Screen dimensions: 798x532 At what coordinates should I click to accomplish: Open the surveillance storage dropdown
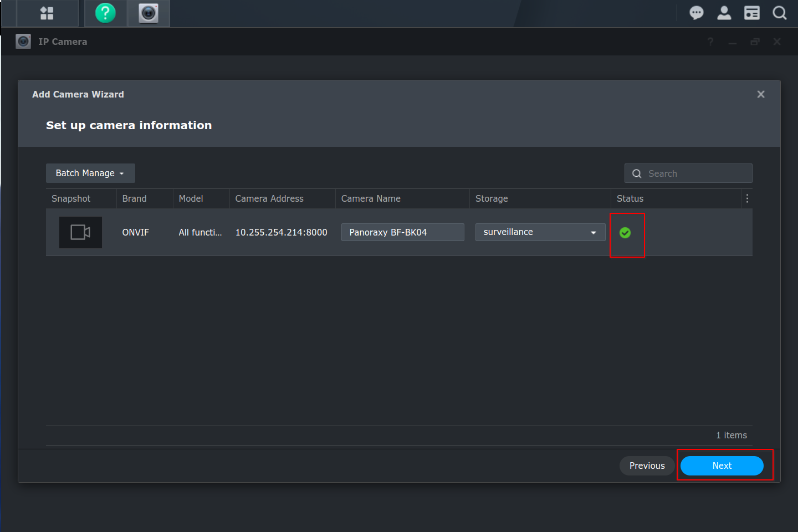[540, 232]
